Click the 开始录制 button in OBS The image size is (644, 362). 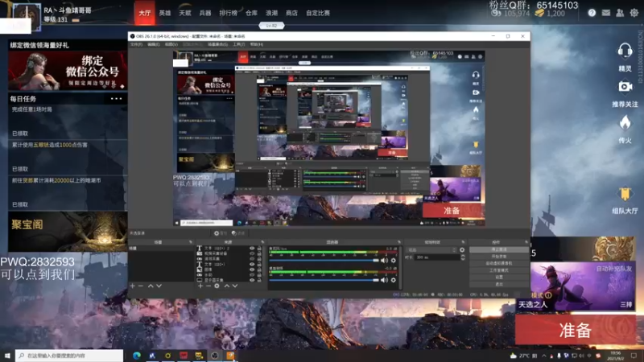[x=498, y=257]
